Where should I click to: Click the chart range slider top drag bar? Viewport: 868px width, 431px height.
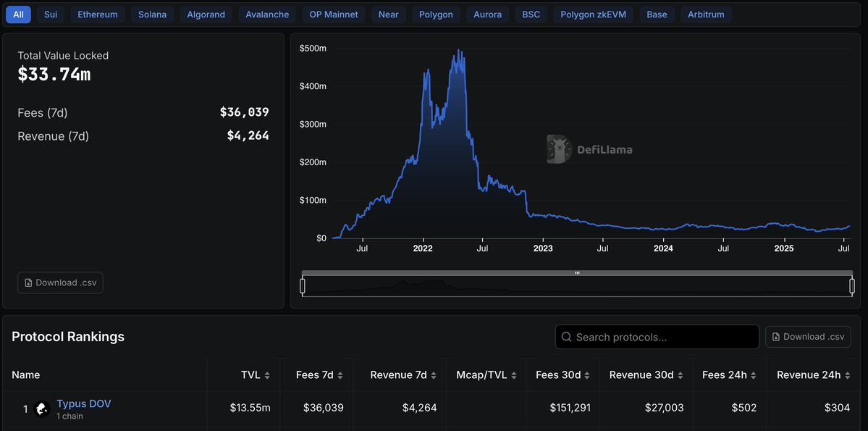[577, 272]
